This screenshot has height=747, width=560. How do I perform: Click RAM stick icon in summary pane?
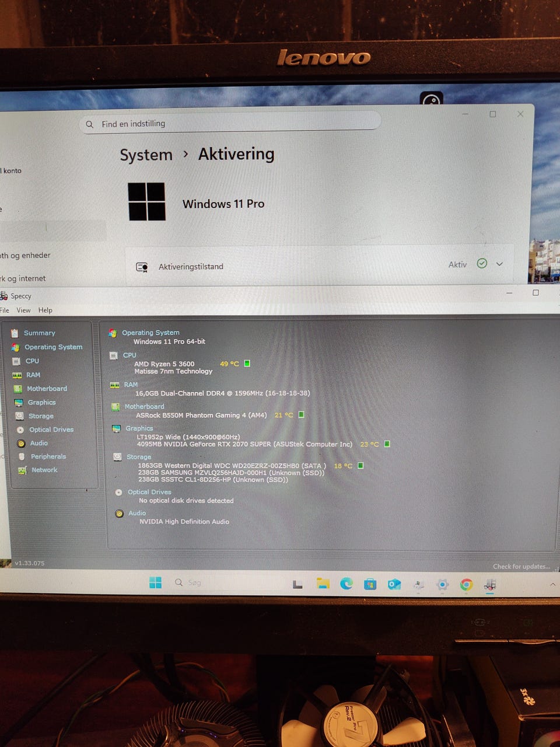click(x=114, y=385)
